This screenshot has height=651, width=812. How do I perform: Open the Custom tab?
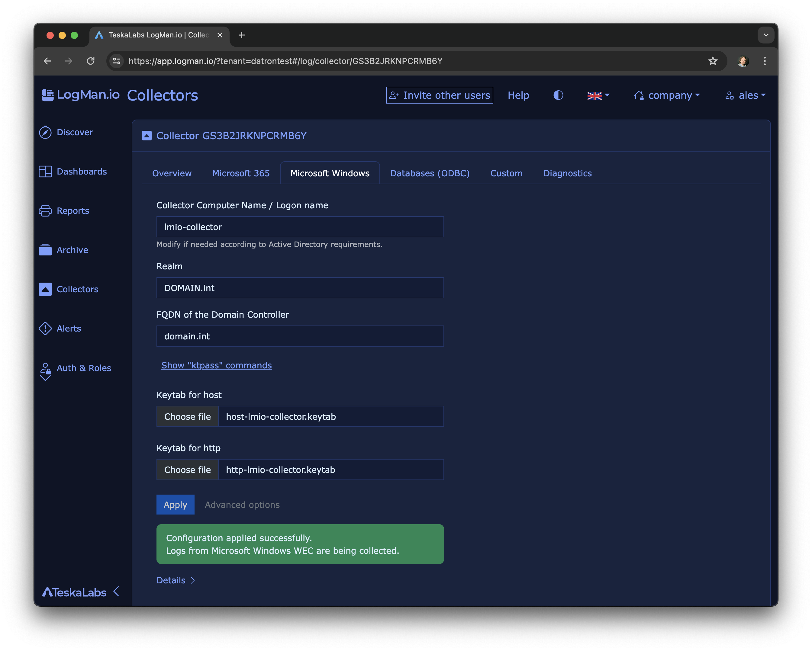pyautogui.click(x=506, y=173)
